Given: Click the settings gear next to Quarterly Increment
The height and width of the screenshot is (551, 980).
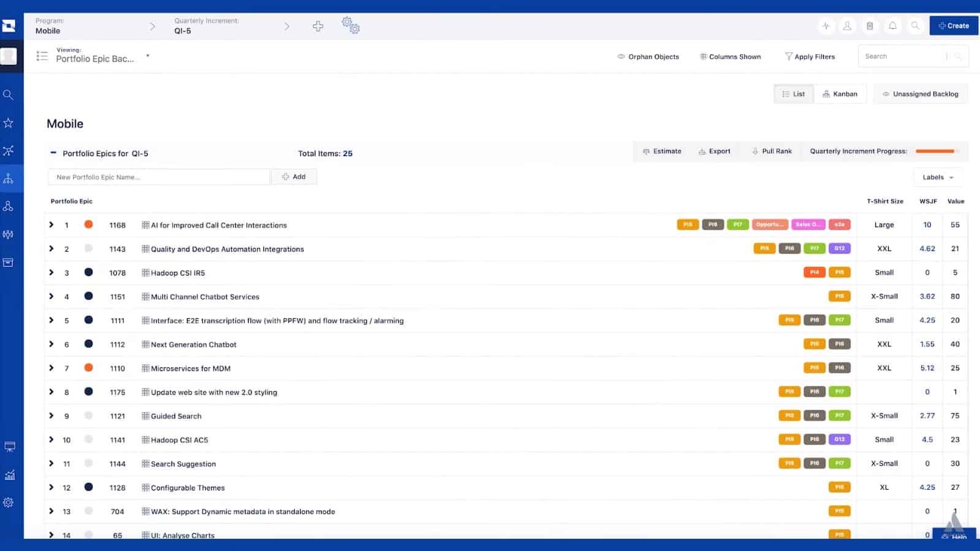Looking at the screenshot, I should pyautogui.click(x=349, y=25).
